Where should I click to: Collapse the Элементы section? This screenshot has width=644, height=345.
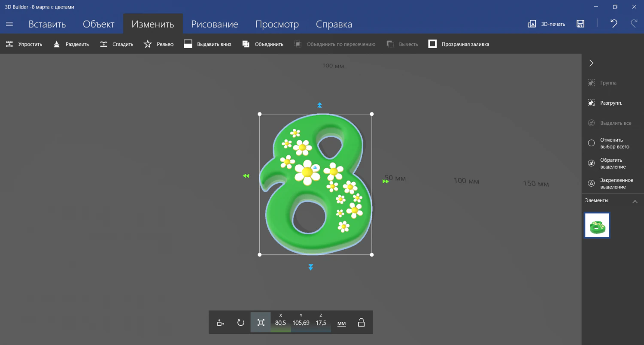pyautogui.click(x=635, y=201)
